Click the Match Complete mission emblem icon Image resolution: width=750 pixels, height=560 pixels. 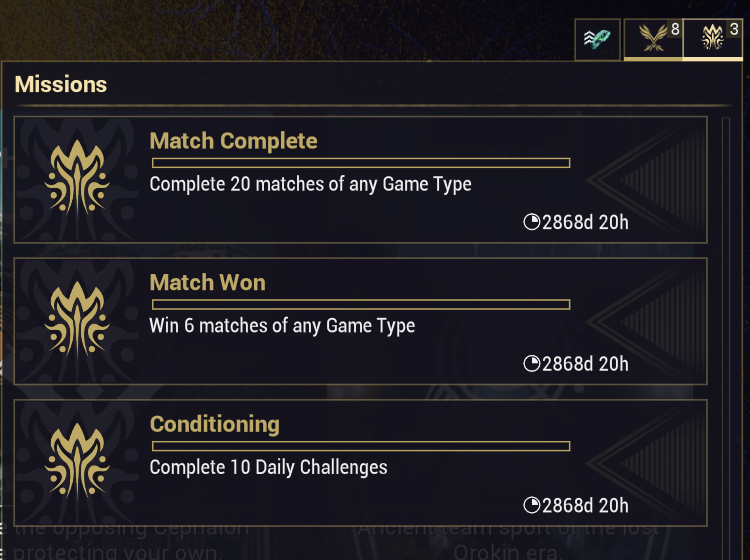coord(77,180)
